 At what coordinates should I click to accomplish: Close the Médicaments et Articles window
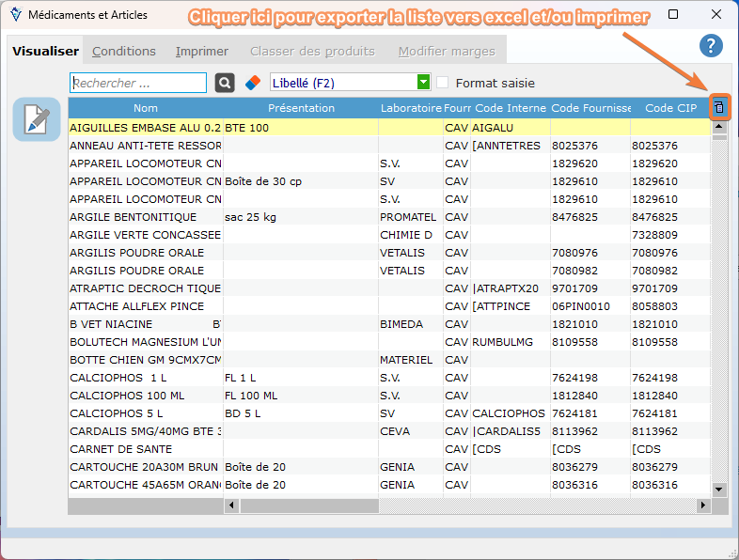tap(715, 15)
